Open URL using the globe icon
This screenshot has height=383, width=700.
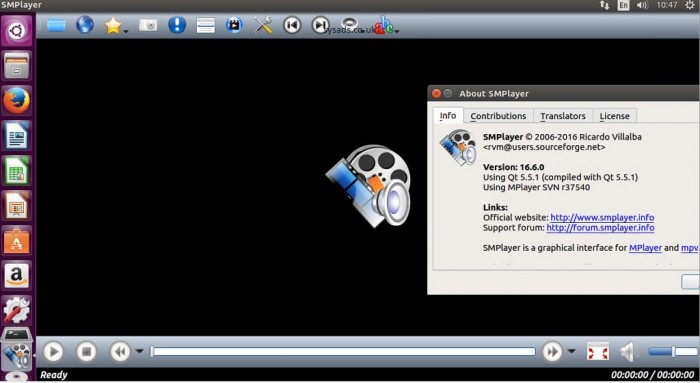(85, 25)
